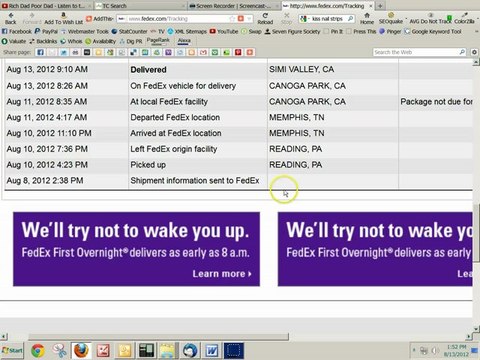The width and height of the screenshot is (480, 360).
Task: Click the horizontal scrollbar left arrow
Action: [3, 337]
